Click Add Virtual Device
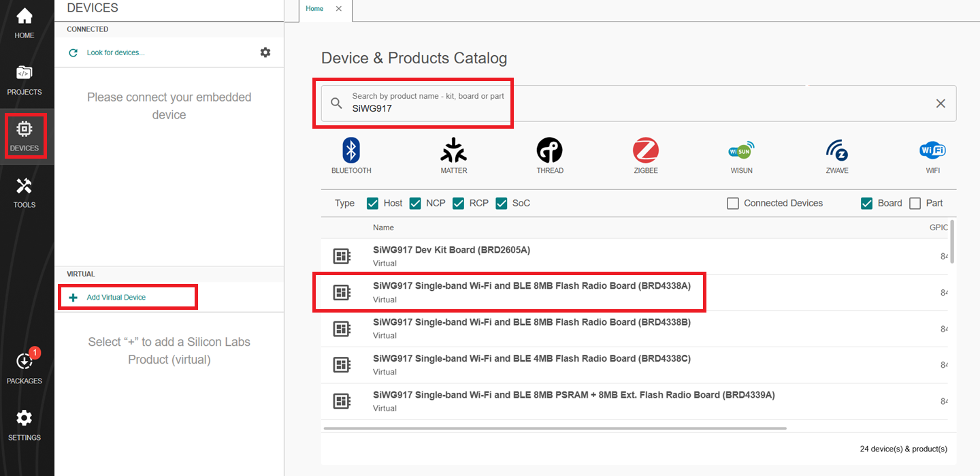The width and height of the screenshot is (980, 476). tap(116, 298)
